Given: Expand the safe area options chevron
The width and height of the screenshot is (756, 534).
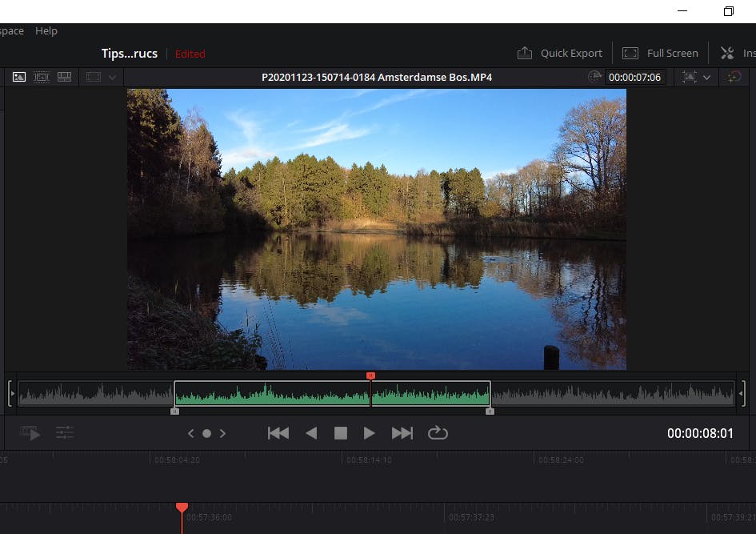Looking at the screenshot, I should click(706, 77).
